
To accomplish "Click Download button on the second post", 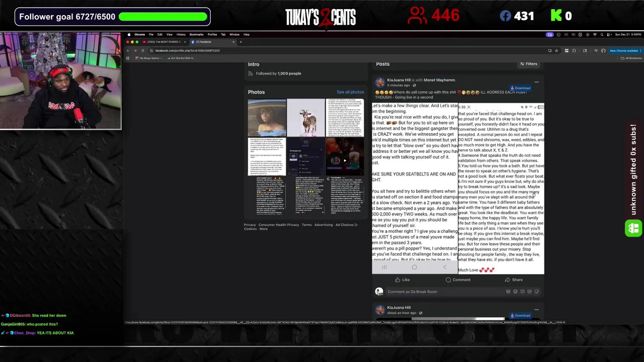I will 521,316.
